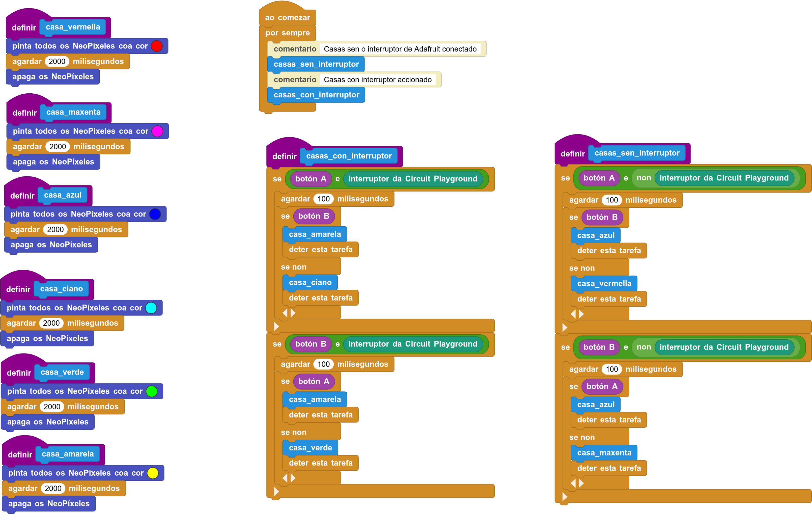This screenshot has width=812, height=514.
Task: Click the casa_ciano call block
Action: click(x=310, y=282)
